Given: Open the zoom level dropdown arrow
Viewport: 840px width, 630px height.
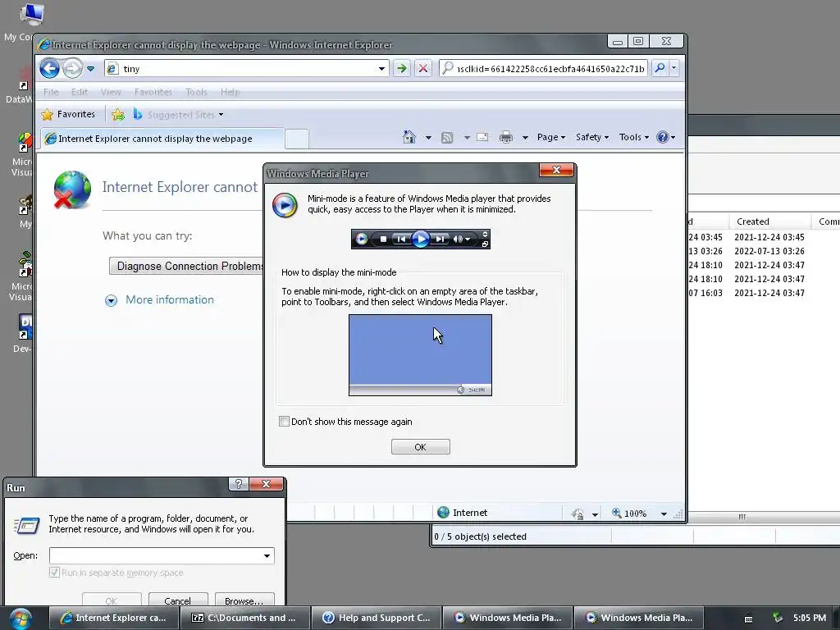Looking at the screenshot, I should point(664,514).
